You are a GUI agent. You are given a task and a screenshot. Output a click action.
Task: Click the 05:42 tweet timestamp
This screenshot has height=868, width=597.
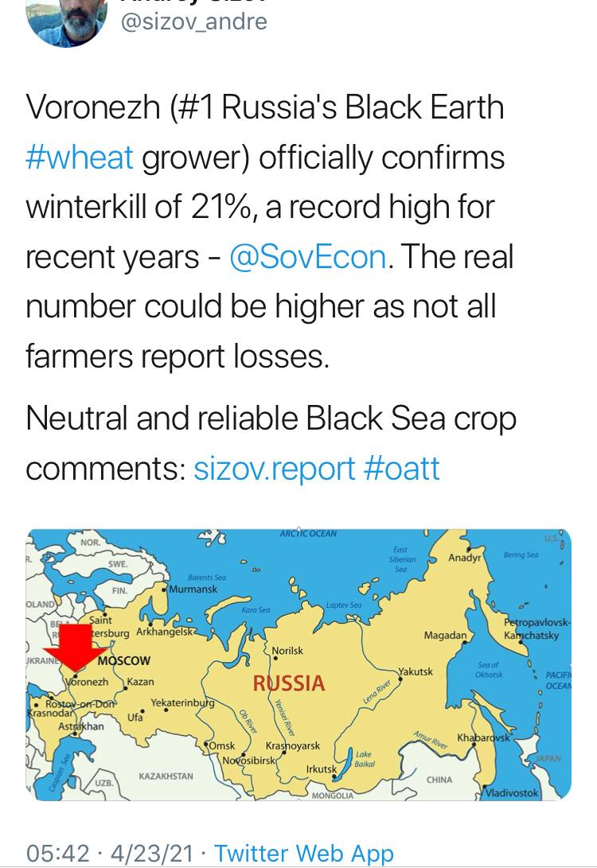click(x=57, y=854)
